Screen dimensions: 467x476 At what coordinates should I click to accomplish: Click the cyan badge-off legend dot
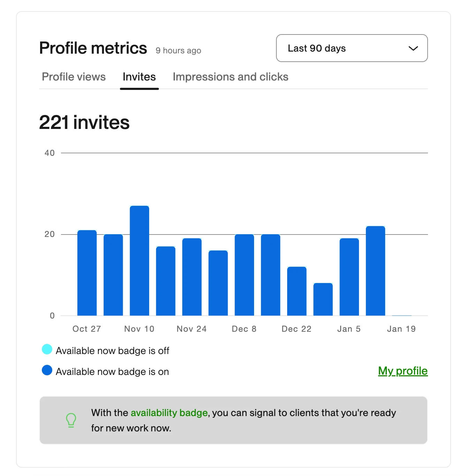tap(47, 349)
